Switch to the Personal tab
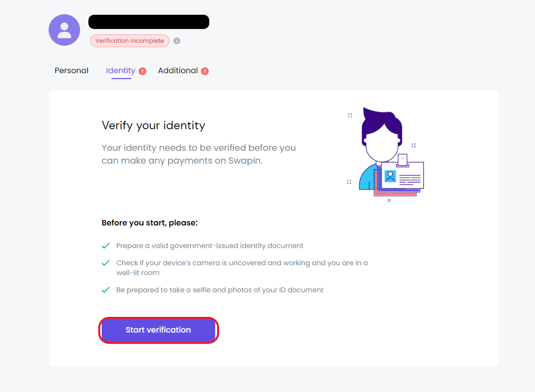Screen dimensions: 535x392 71,71
